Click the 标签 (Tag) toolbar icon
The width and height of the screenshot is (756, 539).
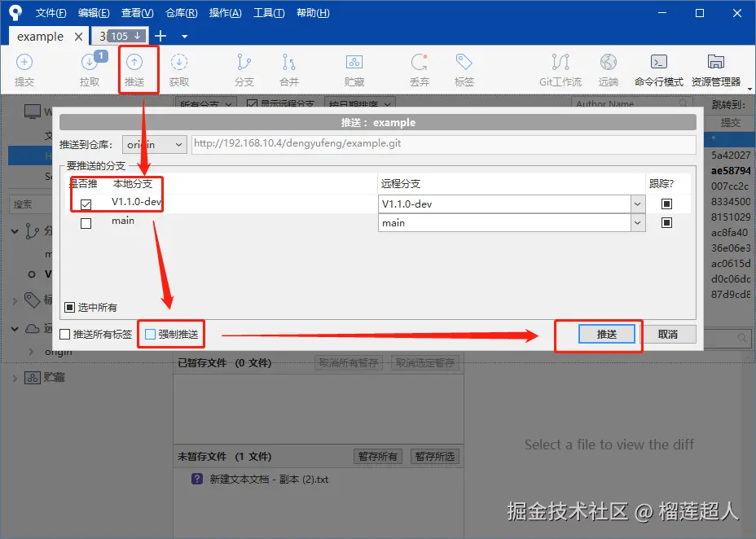464,69
